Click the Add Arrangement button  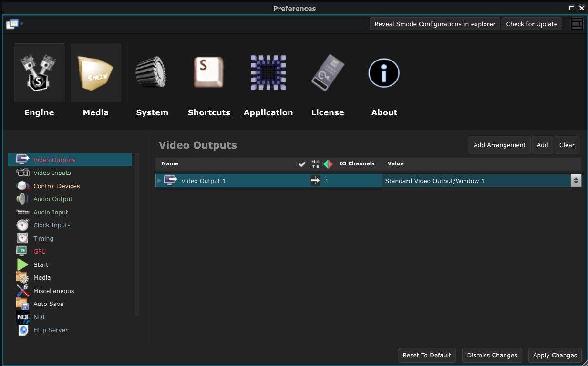[x=499, y=145]
